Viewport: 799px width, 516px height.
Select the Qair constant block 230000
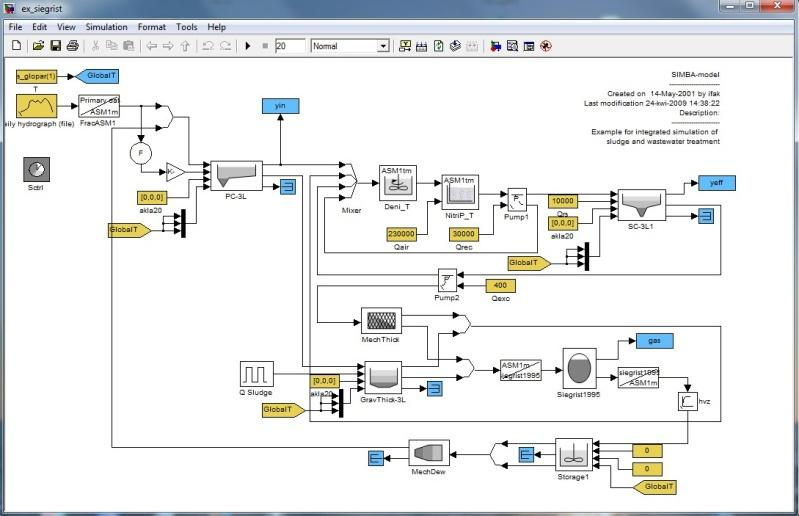(401, 234)
